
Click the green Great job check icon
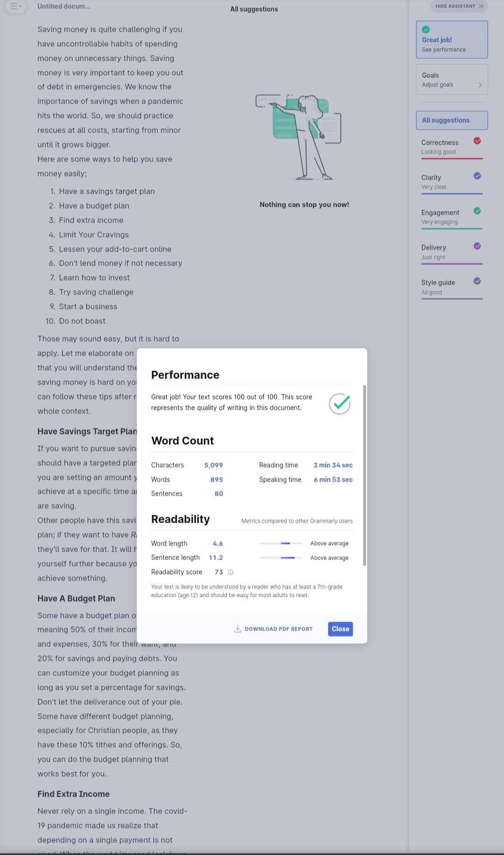(426, 29)
